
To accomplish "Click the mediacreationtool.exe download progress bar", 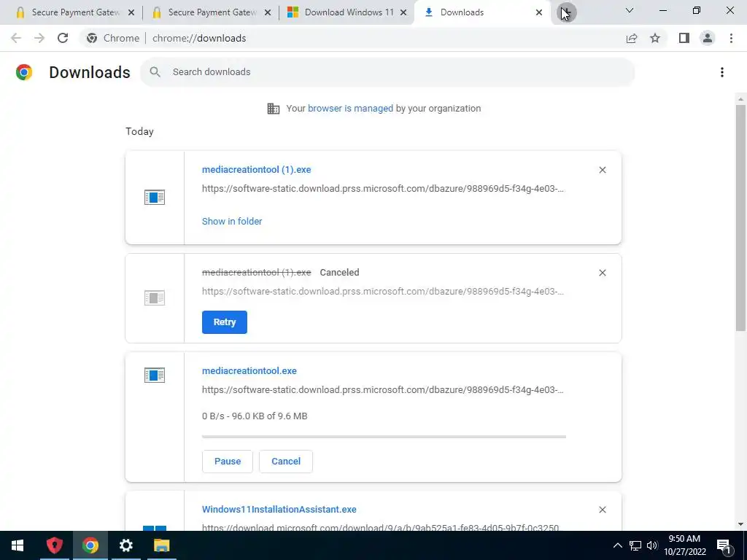I will coord(384,437).
